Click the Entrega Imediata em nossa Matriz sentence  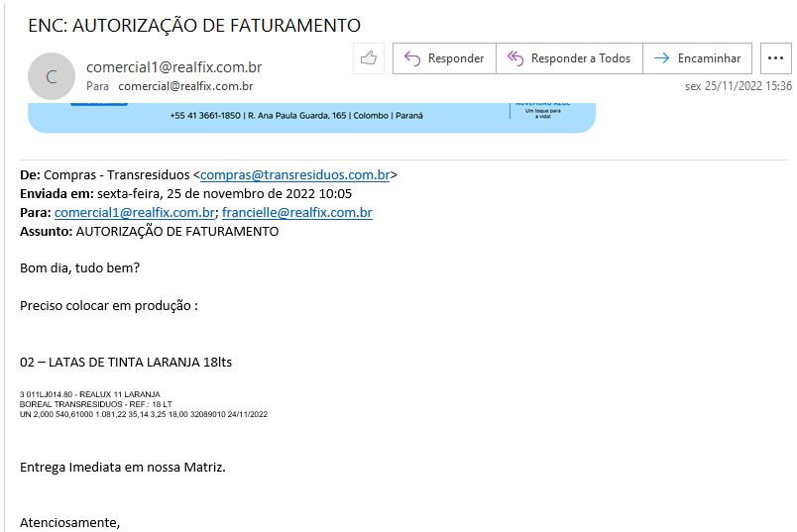[x=123, y=466]
